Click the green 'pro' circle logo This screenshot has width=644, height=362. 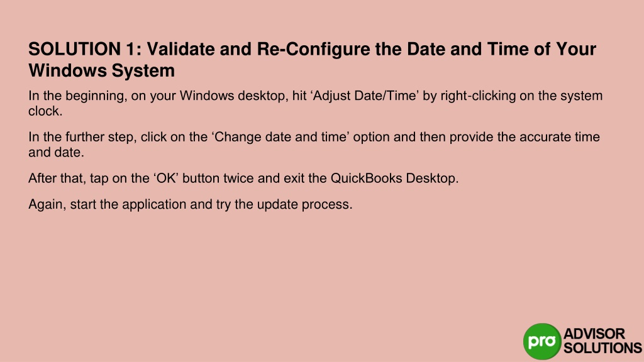[542, 341]
